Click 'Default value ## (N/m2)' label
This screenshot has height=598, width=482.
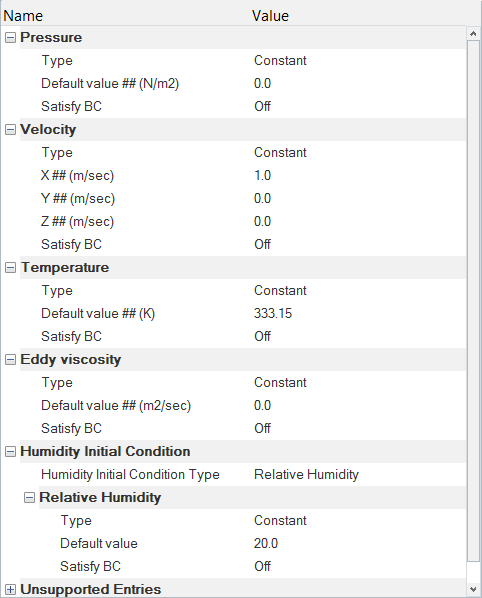[110, 84]
